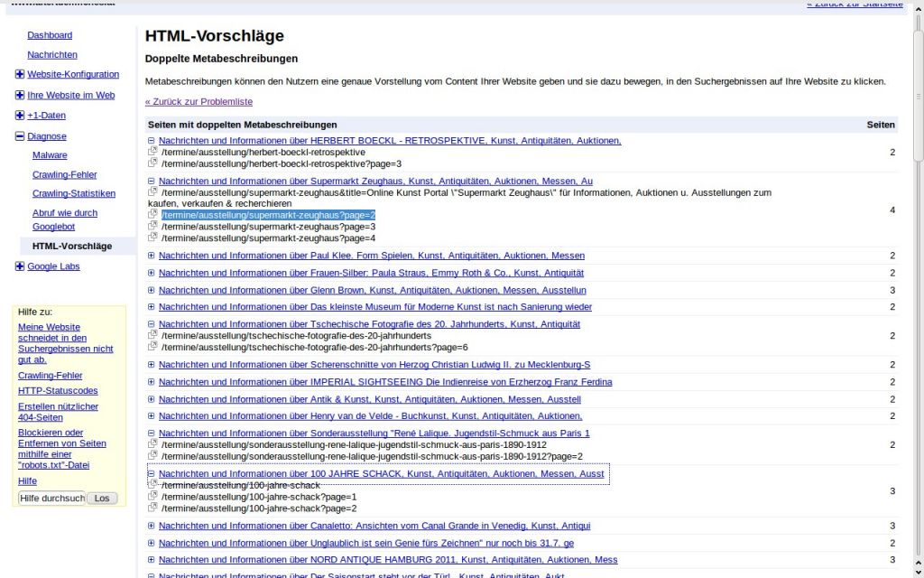
Task: Expand the Paul Klee duplicate entry
Action: click(x=152, y=256)
